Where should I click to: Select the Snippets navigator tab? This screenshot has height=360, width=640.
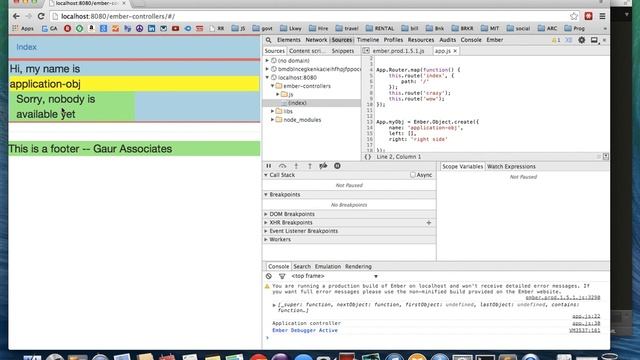point(342,51)
